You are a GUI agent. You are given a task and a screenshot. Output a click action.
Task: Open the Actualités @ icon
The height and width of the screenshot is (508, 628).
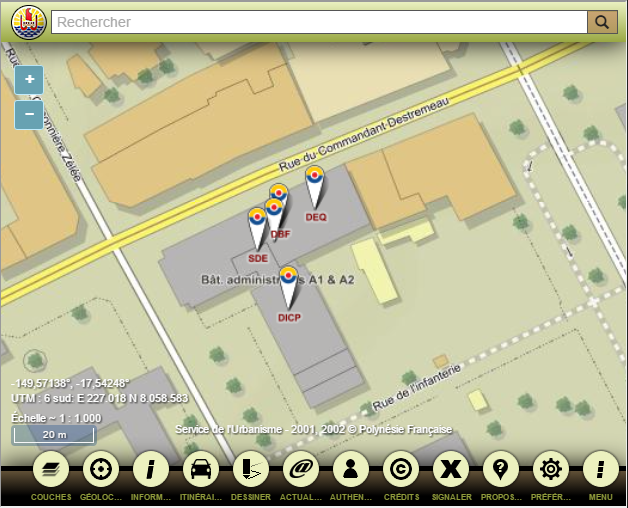(x=300, y=469)
